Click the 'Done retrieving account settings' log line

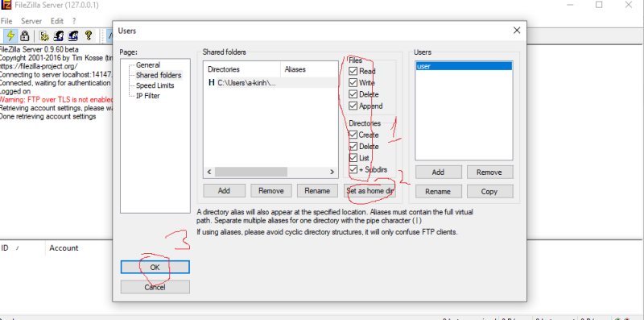[48, 116]
